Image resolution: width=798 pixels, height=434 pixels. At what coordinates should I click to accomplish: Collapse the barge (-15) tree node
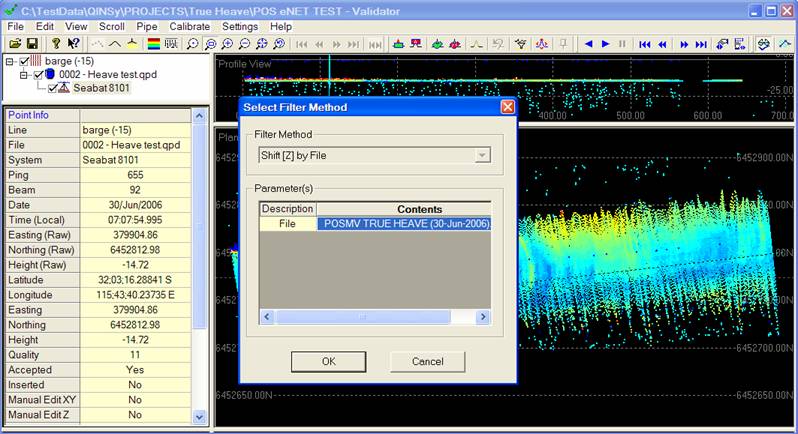click(11, 62)
